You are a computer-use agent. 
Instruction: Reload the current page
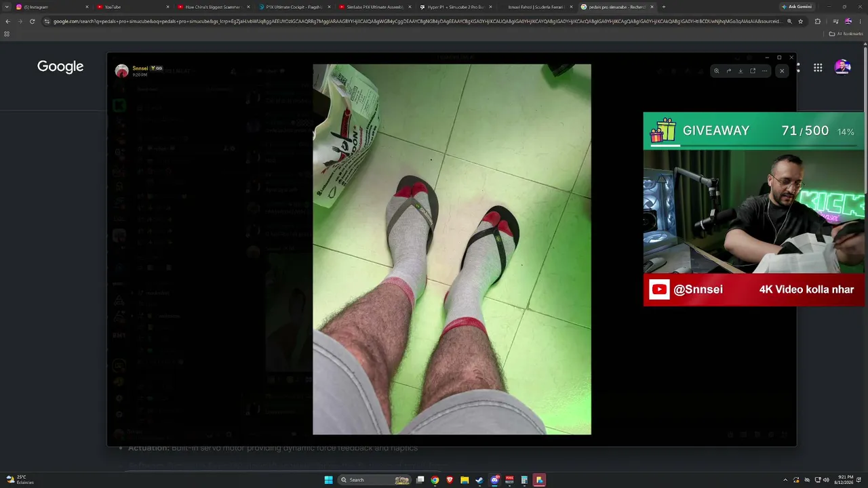32,21
